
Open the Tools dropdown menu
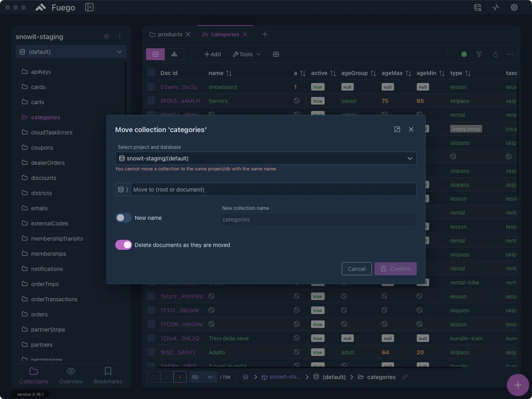[246, 54]
